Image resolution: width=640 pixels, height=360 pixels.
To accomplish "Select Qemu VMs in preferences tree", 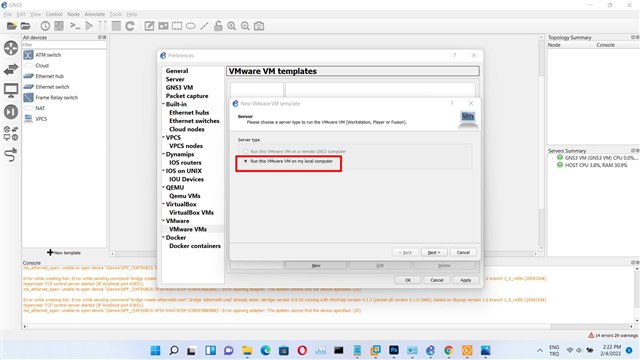I will (x=184, y=196).
